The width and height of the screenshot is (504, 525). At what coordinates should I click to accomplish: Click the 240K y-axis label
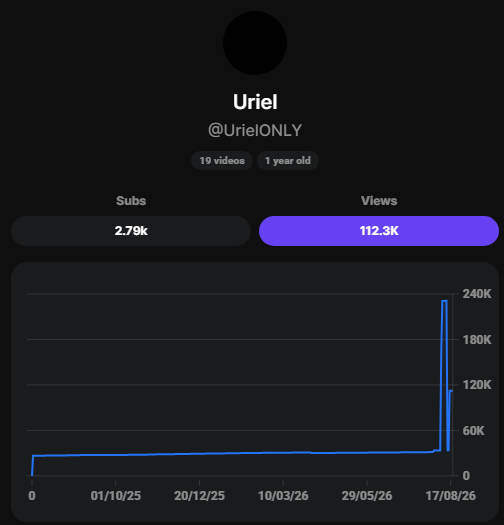tap(477, 294)
